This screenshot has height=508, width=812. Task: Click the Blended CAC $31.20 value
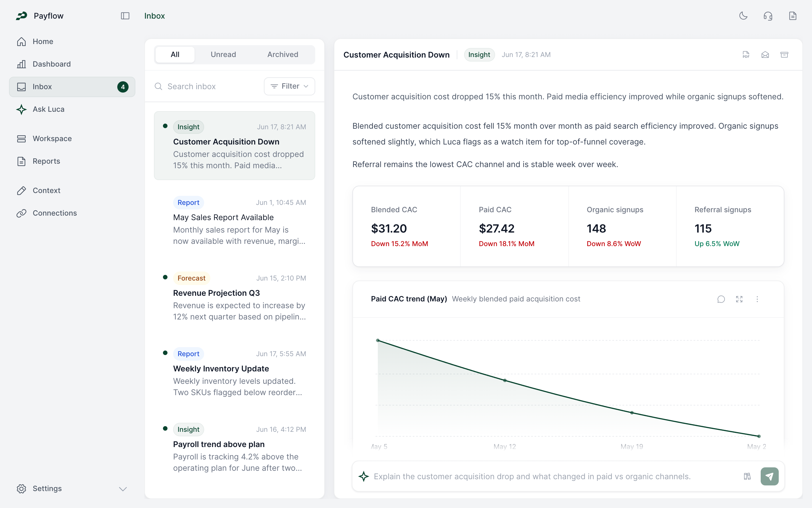(389, 229)
